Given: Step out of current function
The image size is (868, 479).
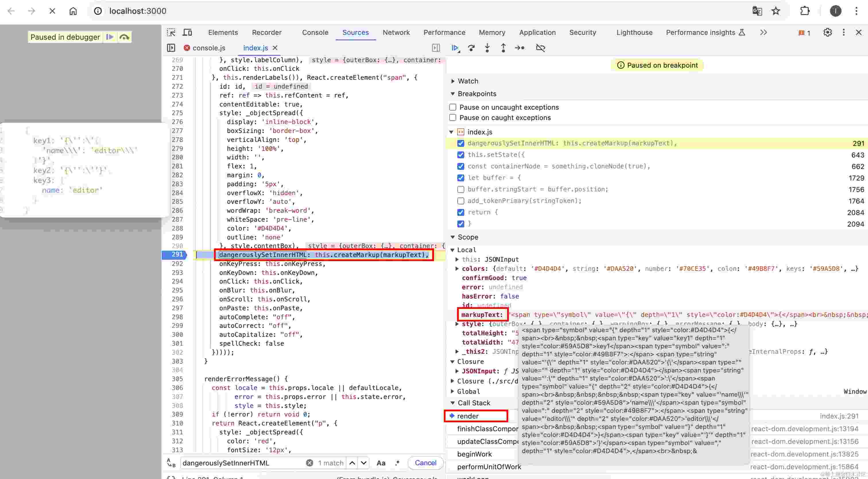Looking at the screenshot, I should (x=503, y=48).
